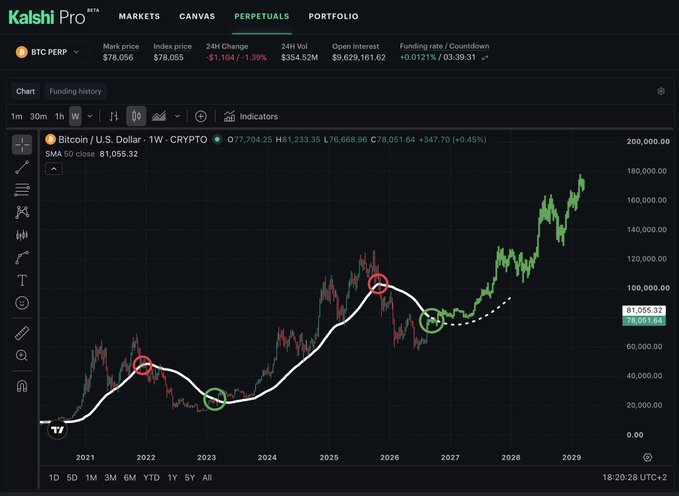
Task: Click the 24H Vol $354.52M value
Action: (299, 58)
